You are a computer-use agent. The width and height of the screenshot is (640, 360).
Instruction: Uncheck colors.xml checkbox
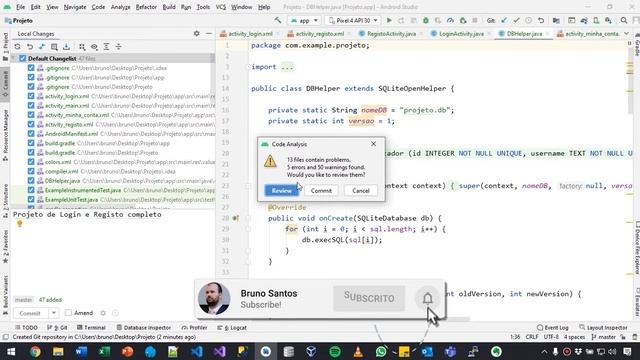coord(31,162)
